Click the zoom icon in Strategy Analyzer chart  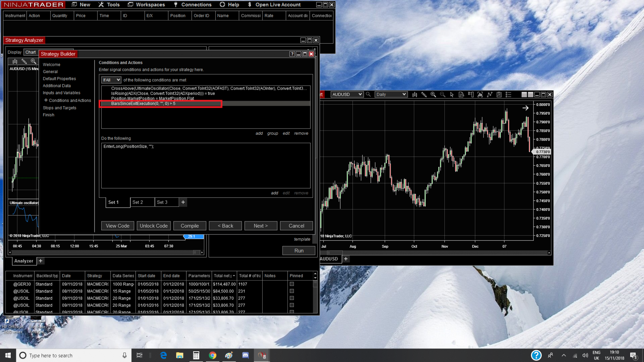coord(33,61)
